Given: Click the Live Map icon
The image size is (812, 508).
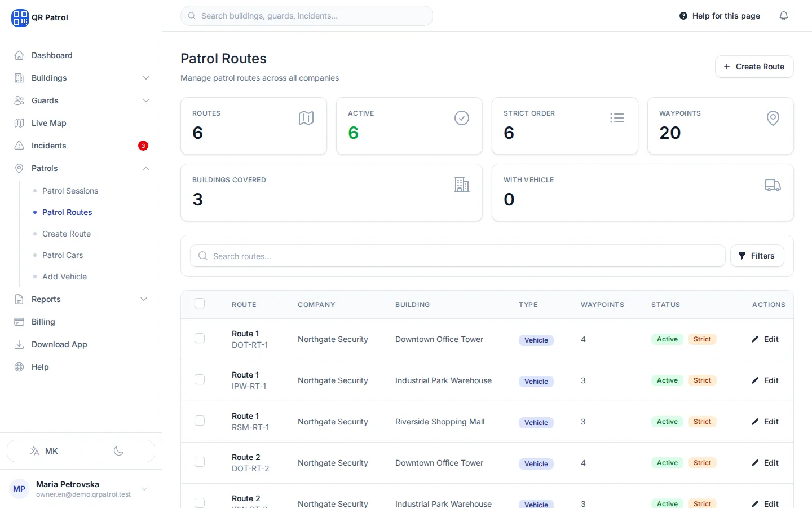Looking at the screenshot, I should click(19, 123).
